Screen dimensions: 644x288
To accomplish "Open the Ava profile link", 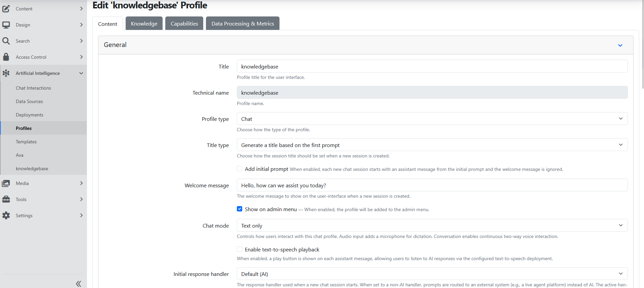I will [19, 155].
